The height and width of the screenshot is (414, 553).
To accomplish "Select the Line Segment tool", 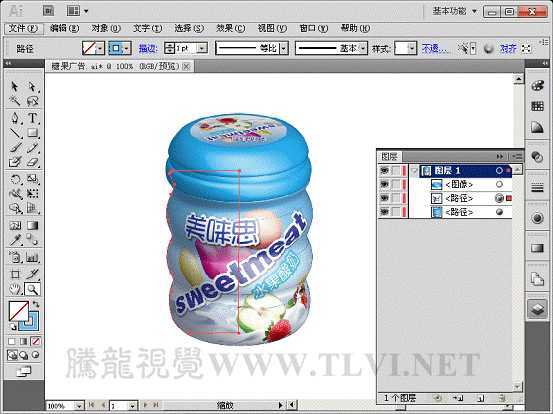I will pyautogui.click(x=14, y=133).
